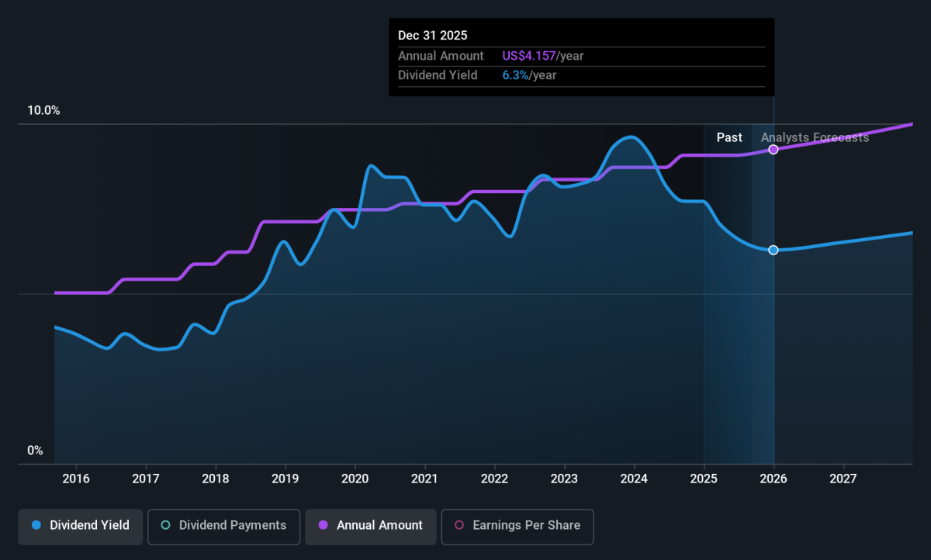The height and width of the screenshot is (560, 931).
Task: Click the 2024 x-axis label
Action: pyautogui.click(x=634, y=478)
